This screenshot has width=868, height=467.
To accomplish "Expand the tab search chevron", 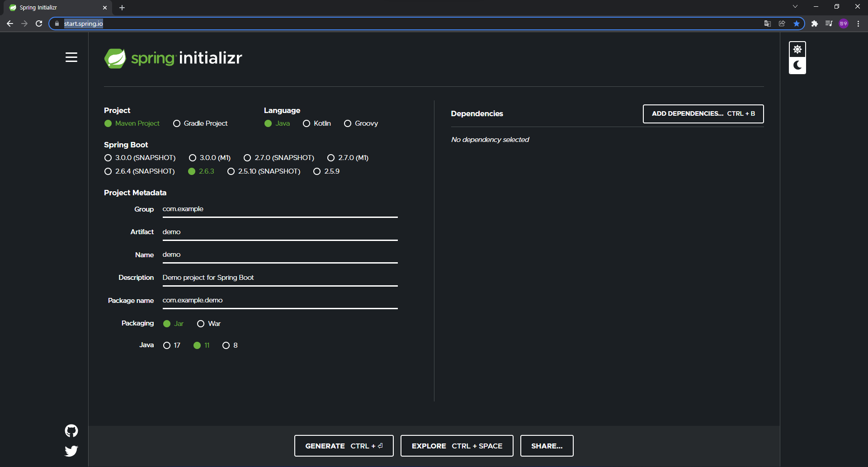I will [795, 6].
